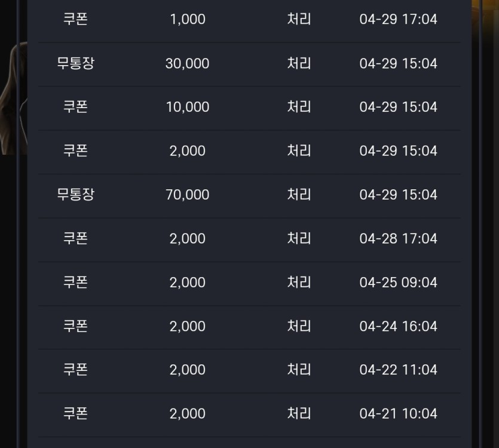The image size is (499, 448).
Task: Select the 04-21 10:04 date cell
Action: click(398, 413)
